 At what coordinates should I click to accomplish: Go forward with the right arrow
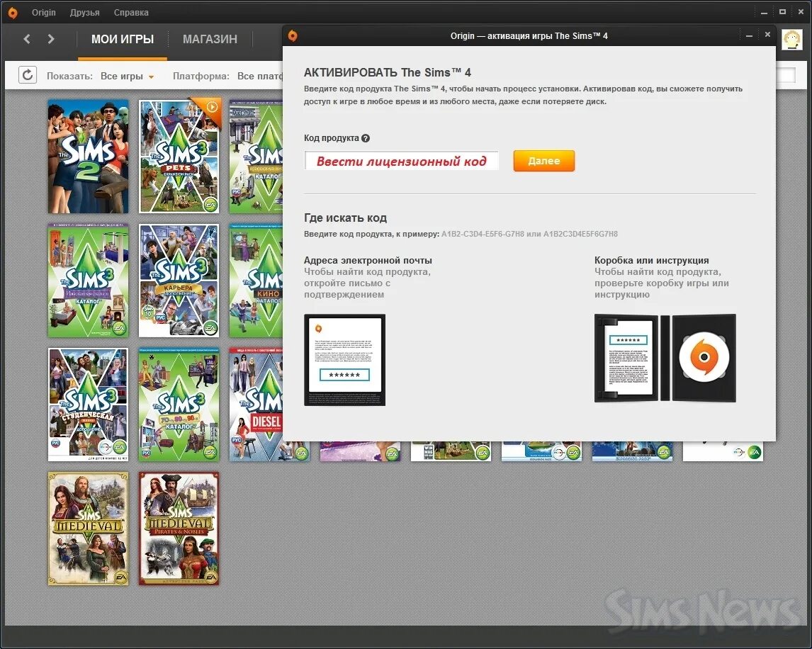pos(50,39)
